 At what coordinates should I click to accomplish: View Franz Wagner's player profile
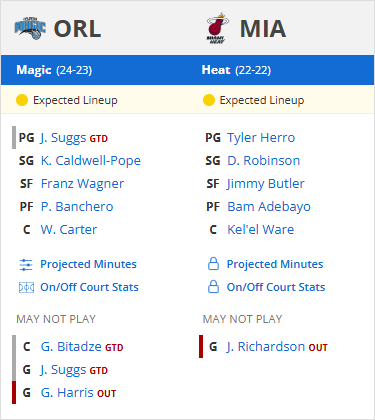pos(82,184)
